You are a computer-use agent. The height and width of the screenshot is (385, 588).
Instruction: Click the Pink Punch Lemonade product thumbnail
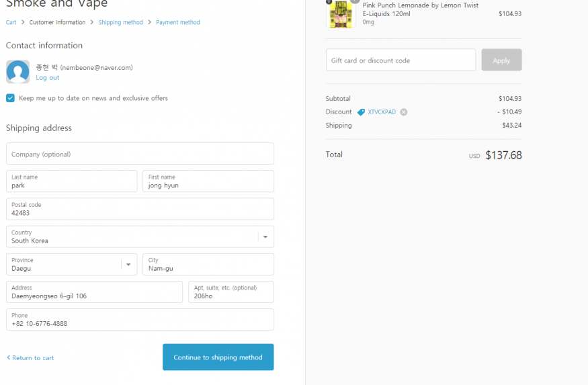pos(341,14)
